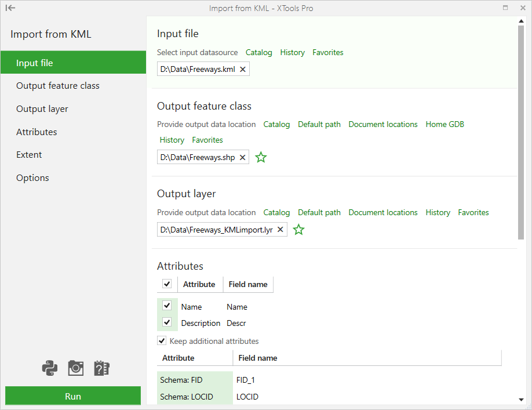Screen dimensions: 532x410
Task: Open History for the output layer
Action: 438,212
